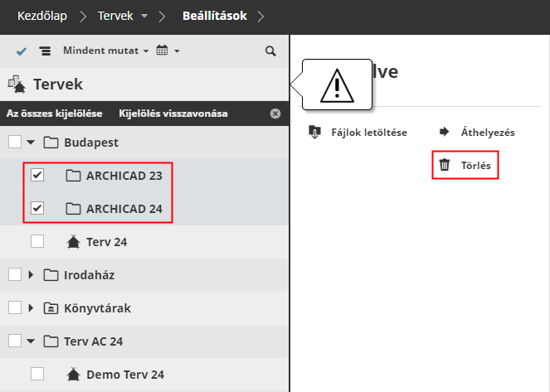Image resolution: width=550 pixels, height=392 pixels.
Task: Click the search magnifier icon
Action: 270,51
